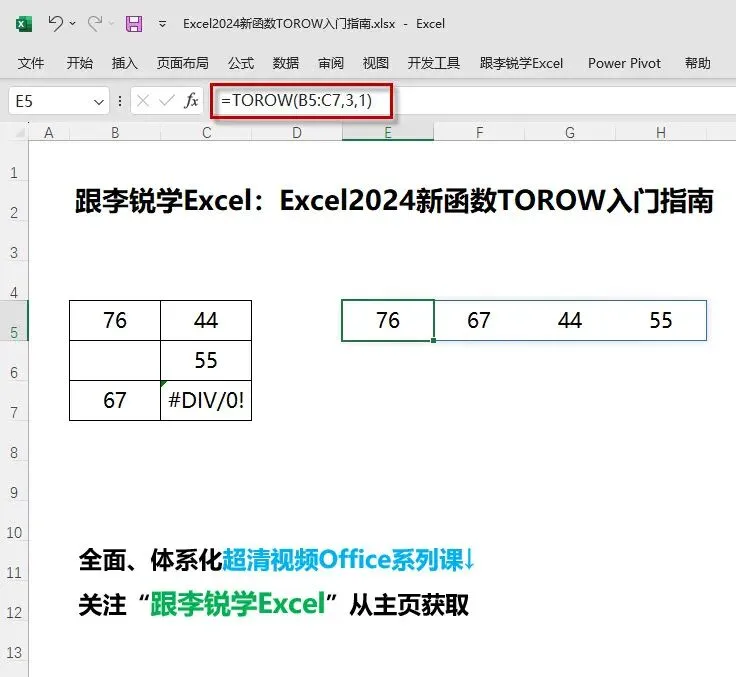Select column C header
Image resolution: width=736 pixels, height=677 pixels.
206,133
